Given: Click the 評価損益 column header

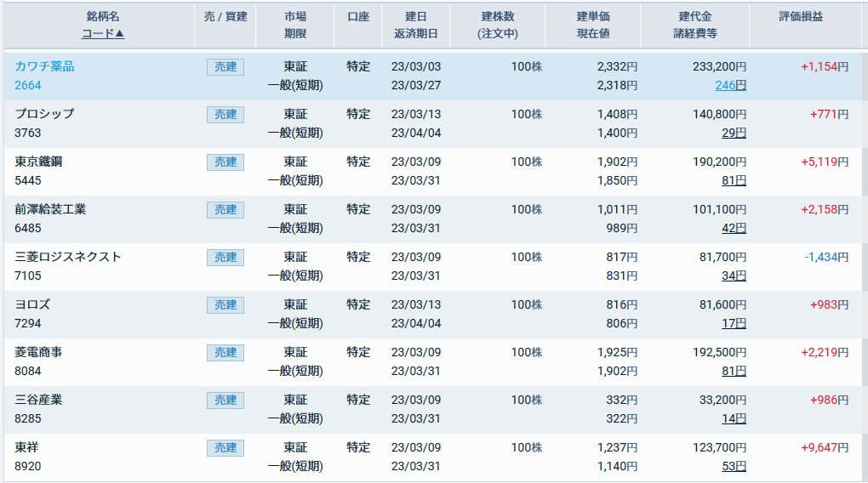Looking at the screenshot, I should [801, 17].
